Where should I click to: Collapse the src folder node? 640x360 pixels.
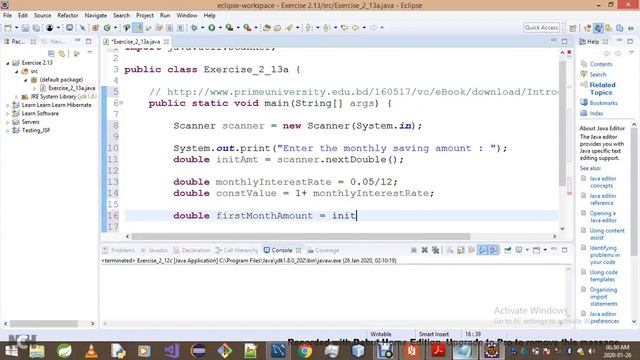[17, 71]
